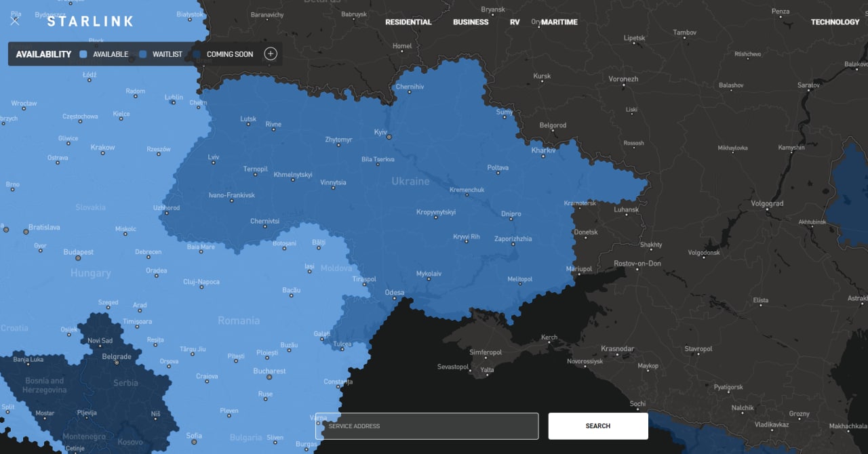Close the map with the X icon
868x454 pixels.
coord(15,20)
